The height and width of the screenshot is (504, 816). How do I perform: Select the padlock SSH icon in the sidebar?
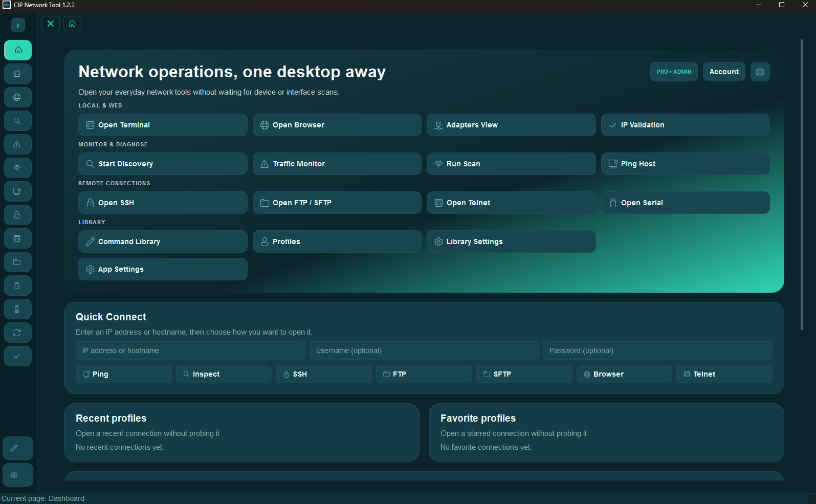point(18,215)
